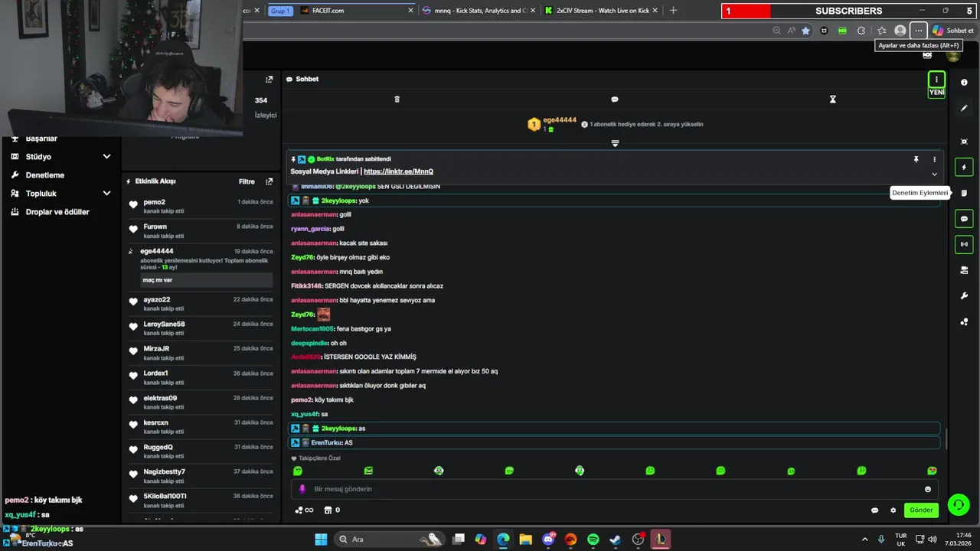Expand the Stüdyo sidebar section
This screenshot has width=980, height=551.
click(106, 157)
